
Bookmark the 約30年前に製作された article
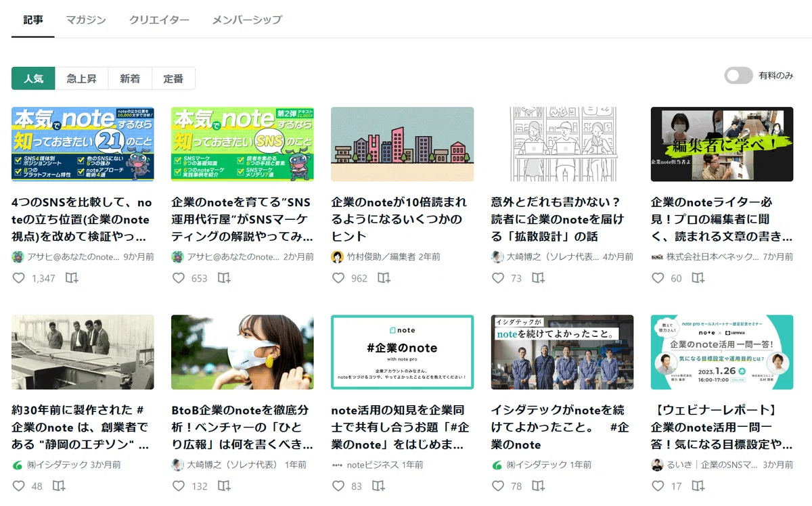click(59, 486)
